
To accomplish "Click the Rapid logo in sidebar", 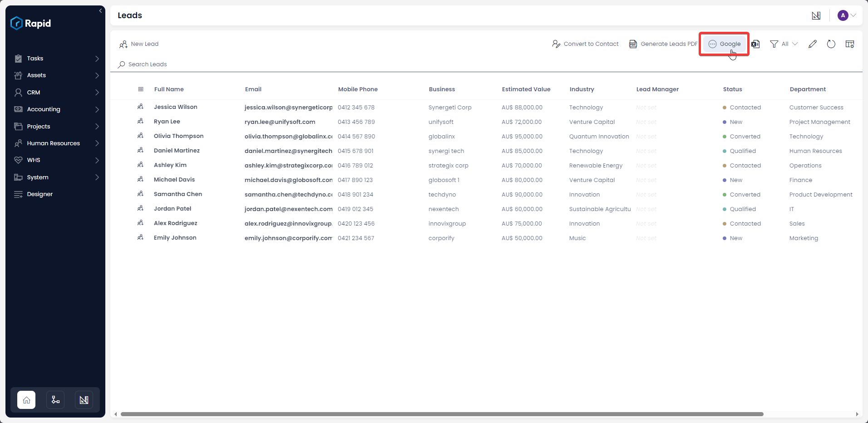I will click(x=31, y=23).
